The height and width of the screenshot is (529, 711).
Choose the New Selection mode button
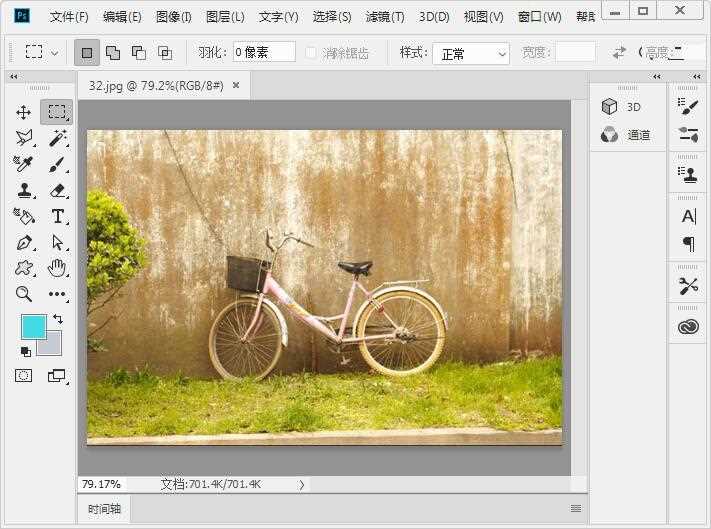[87, 52]
